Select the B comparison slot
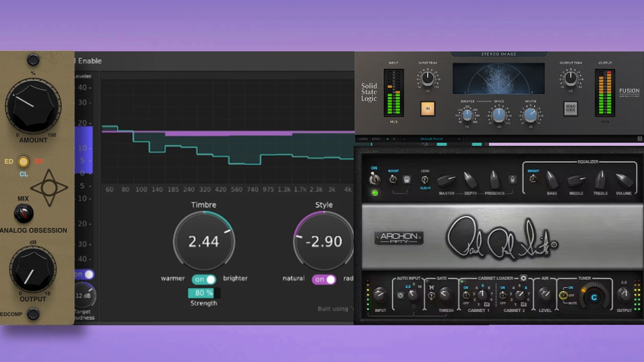The image size is (644, 362). [394, 139]
